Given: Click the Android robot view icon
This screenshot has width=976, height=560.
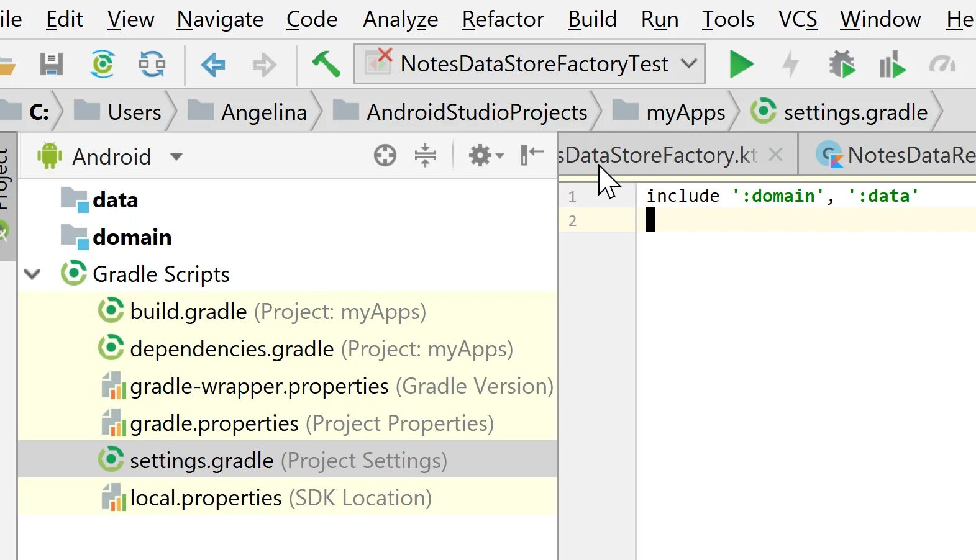Looking at the screenshot, I should pos(50,156).
